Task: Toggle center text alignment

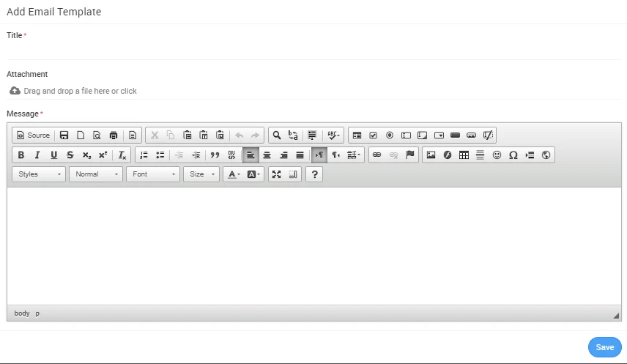Action: click(x=267, y=155)
